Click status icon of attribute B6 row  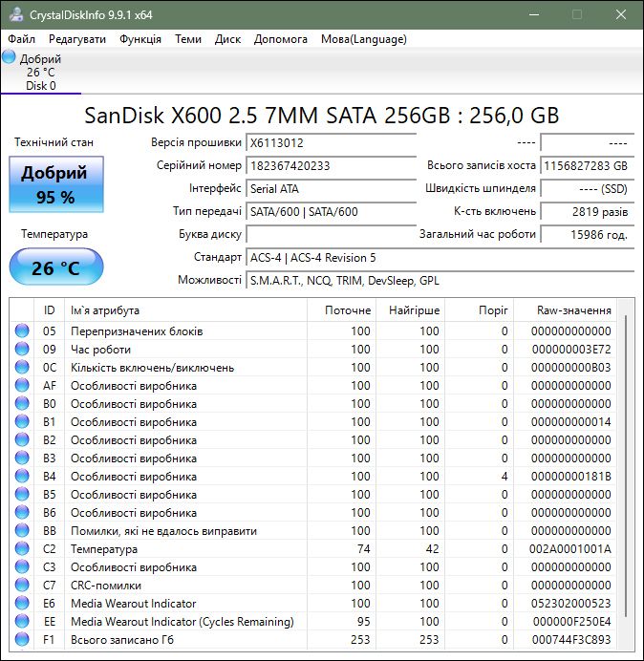click(x=22, y=512)
